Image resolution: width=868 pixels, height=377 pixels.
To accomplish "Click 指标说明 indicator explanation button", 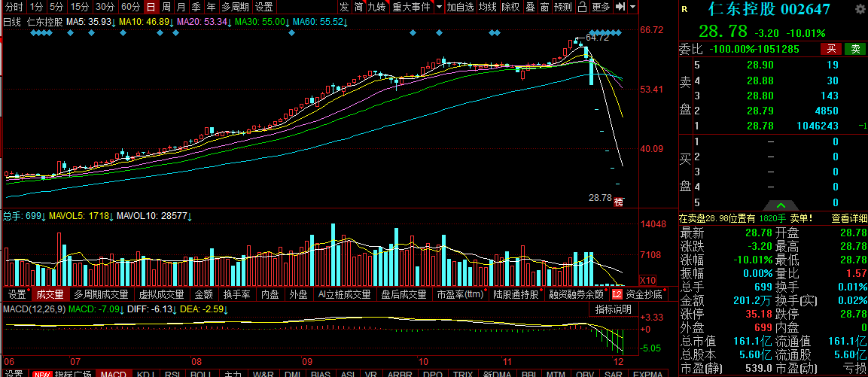I will coord(614,309).
